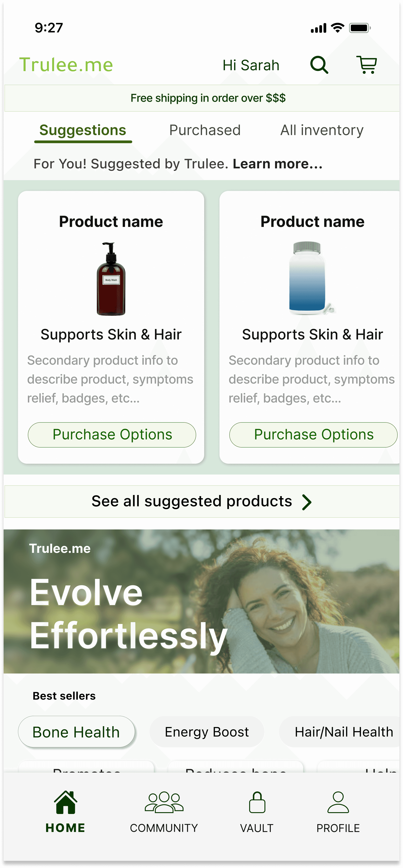This screenshot has height=868, width=403.
Task: Open the shopping cart icon
Action: pyautogui.click(x=367, y=65)
